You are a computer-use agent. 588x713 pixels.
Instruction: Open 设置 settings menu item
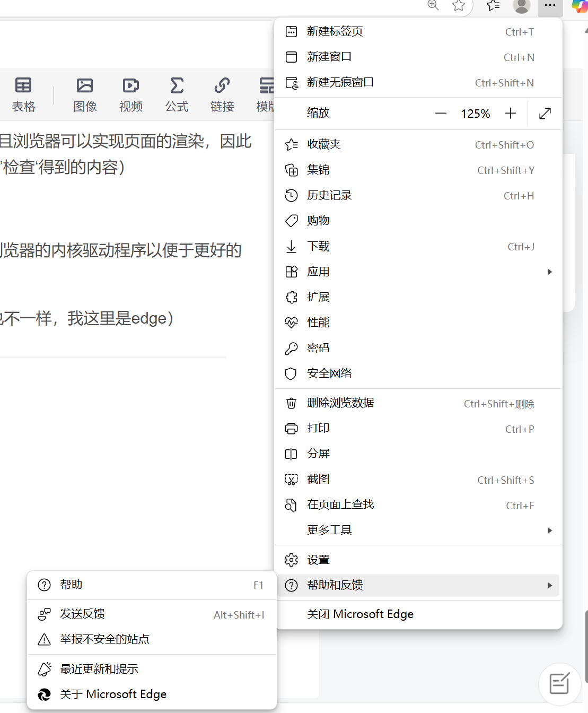418,560
